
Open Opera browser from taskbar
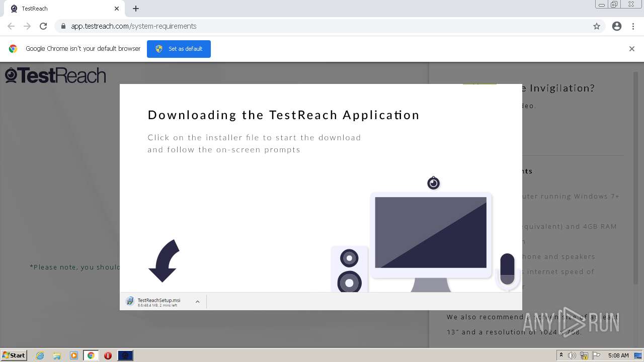click(x=108, y=355)
